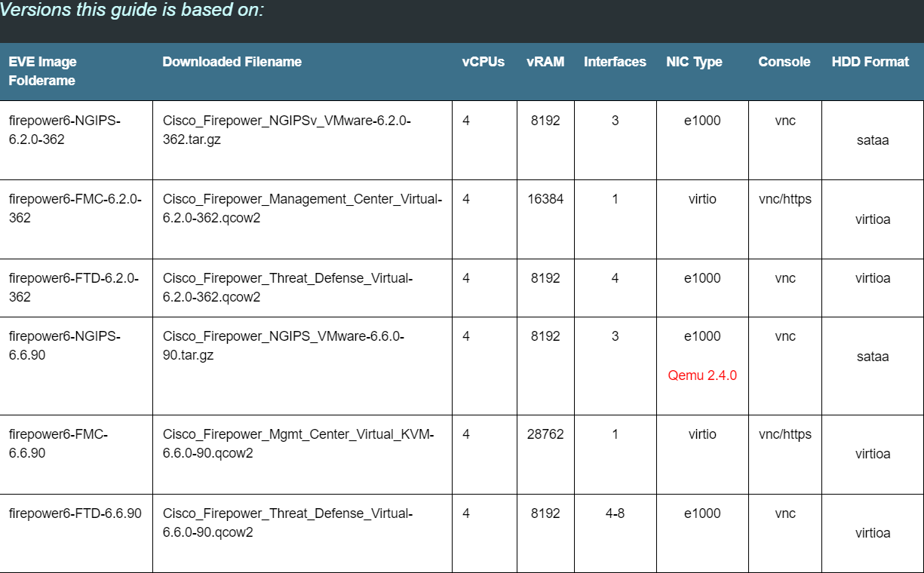This screenshot has height=573, width=924.
Task: Select Interfaces value 4 in FTD-6.2.0-362 row
Action: (615, 278)
